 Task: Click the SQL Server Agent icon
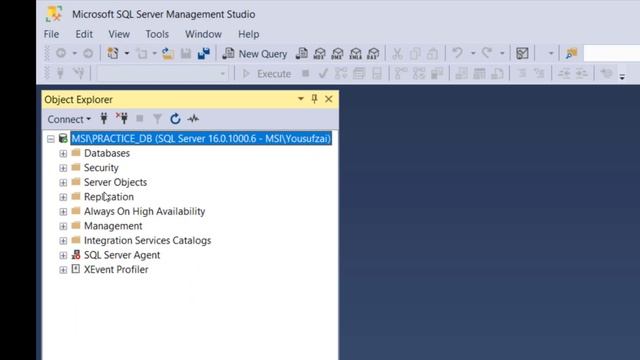76,255
